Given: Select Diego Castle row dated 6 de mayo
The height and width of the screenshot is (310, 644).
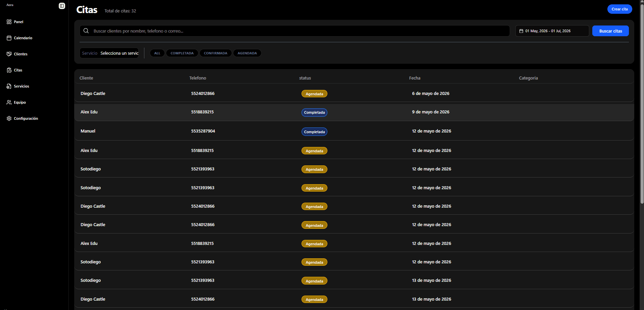Looking at the screenshot, I should 354,93.
